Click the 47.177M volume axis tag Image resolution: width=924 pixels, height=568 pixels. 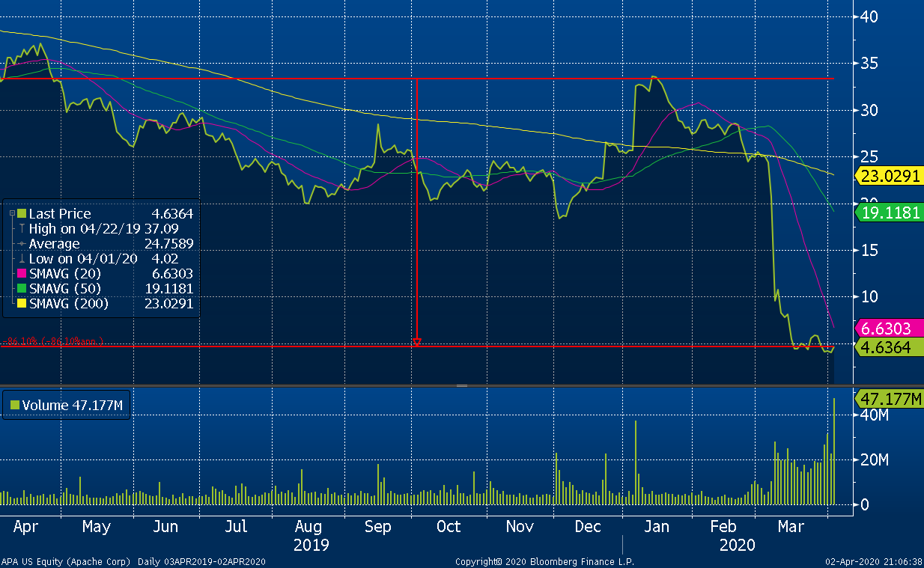click(x=890, y=400)
